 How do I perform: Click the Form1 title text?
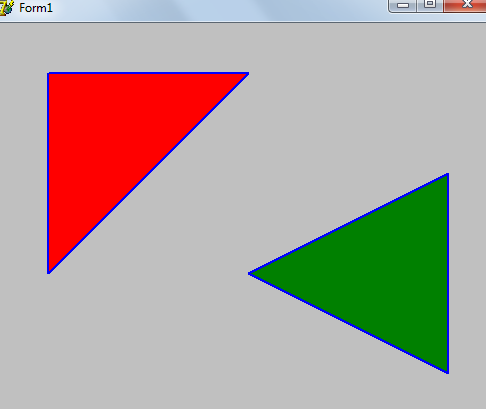[x=36, y=8]
